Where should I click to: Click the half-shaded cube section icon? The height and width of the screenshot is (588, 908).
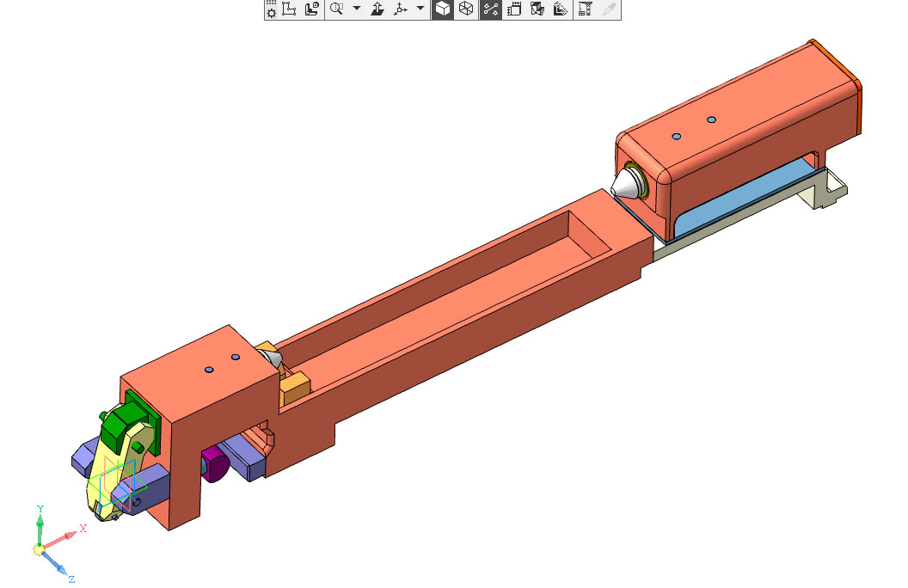tap(537, 9)
